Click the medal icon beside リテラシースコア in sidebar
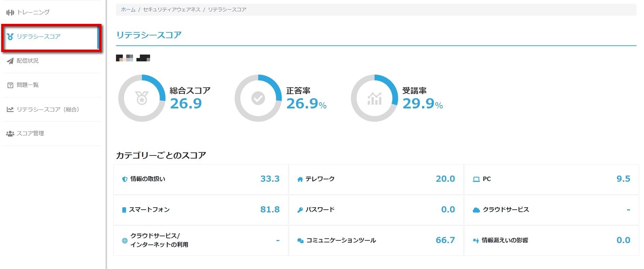 (x=10, y=36)
